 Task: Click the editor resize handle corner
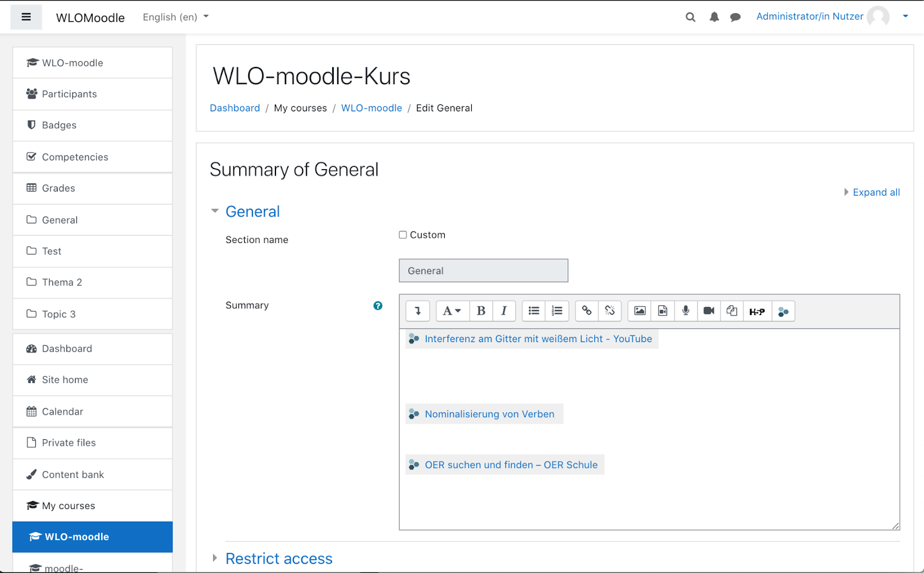click(x=895, y=525)
